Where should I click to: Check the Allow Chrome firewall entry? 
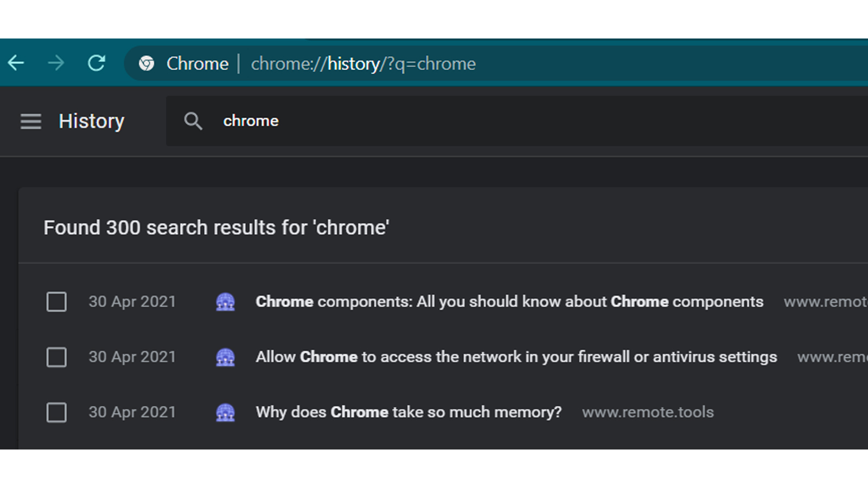click(56, 357)
